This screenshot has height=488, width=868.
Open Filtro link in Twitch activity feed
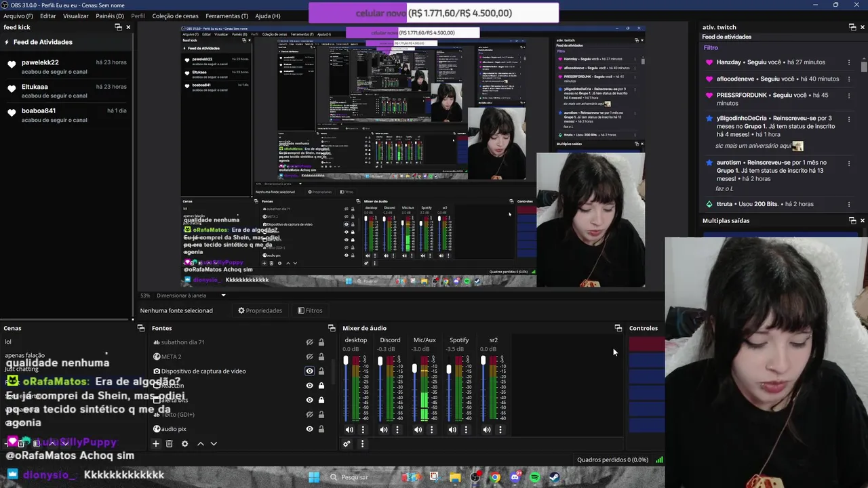[711, 47]
